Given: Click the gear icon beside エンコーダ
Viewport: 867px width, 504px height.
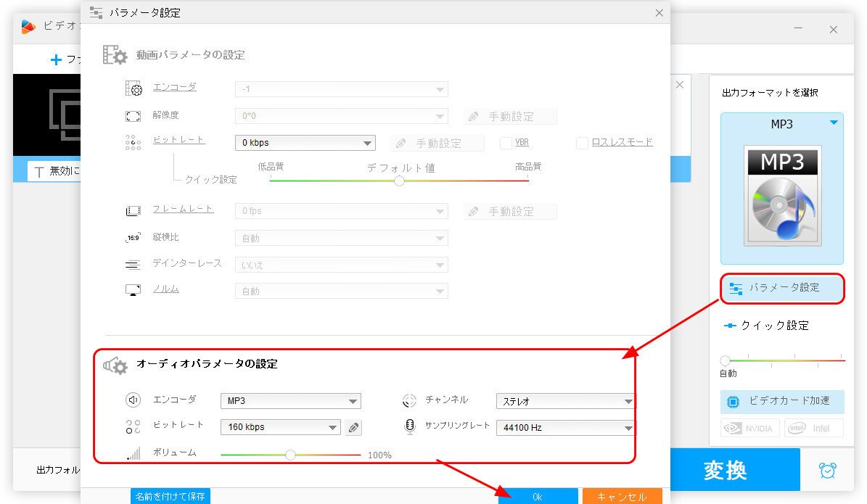Looking at the screenshot, I should (x=133, y=88).
